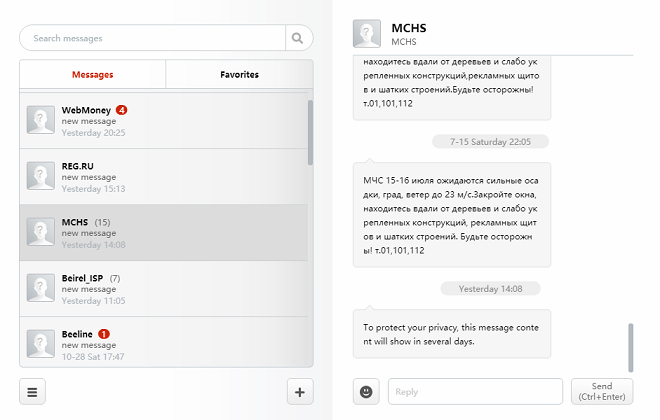This screenshot has height=420, width=660.
Task: Select the MCHS conversation in list
Action: pyautogui.click(x=164, y=233)
